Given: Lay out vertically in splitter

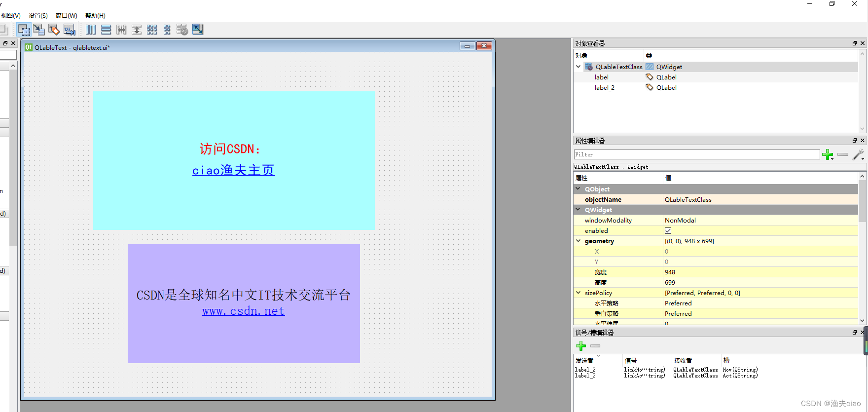Looking at the screenshot, I should pyautogui.click(x=137, y=30).
